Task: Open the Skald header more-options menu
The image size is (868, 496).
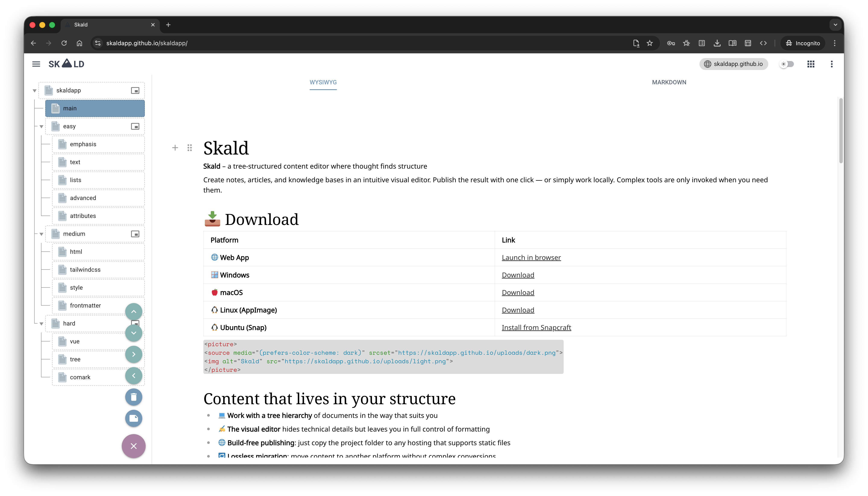Action: [x=831, y=64]
